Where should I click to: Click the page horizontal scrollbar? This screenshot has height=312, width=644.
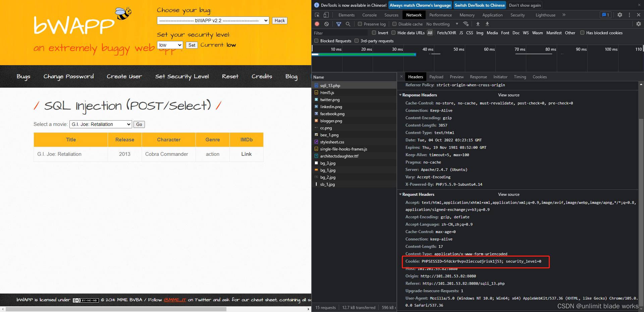[116, 309]
